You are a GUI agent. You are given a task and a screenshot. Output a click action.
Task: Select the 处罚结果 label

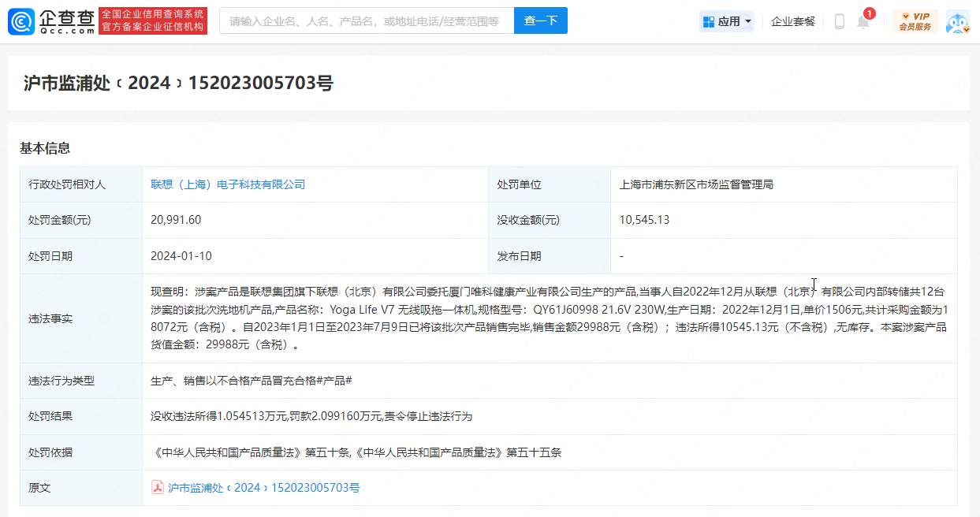pyautogui.click(x=50, y=416)
